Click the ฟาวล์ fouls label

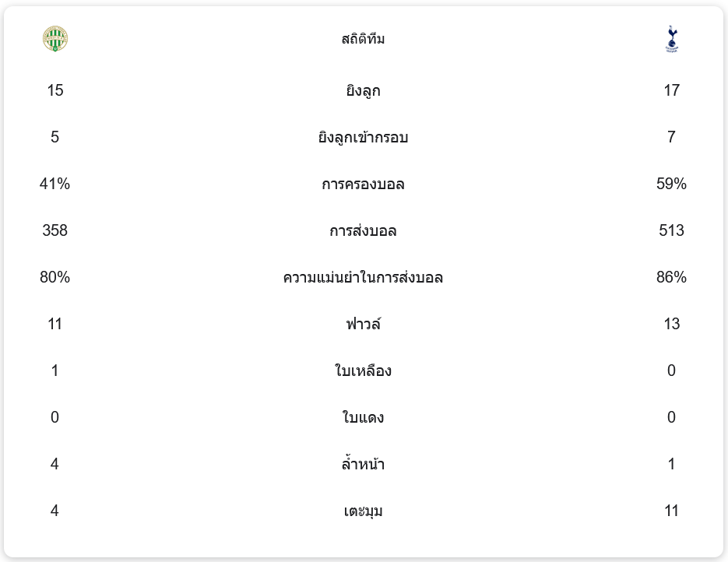(363, 325)
